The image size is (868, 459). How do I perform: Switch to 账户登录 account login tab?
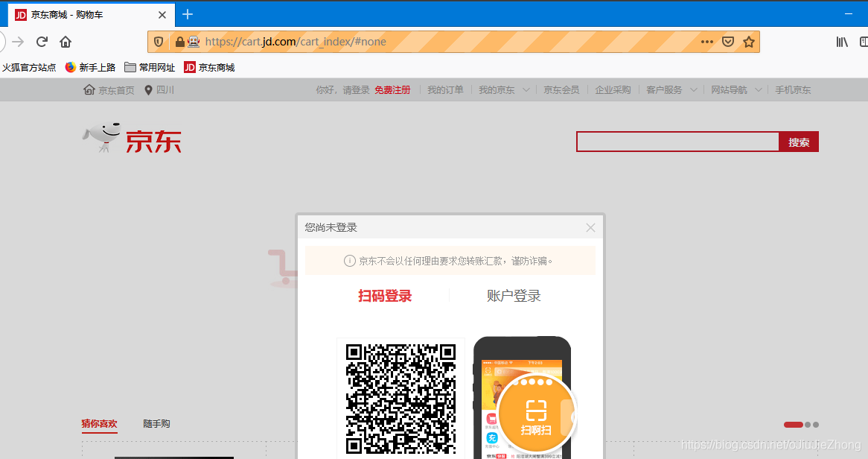tap(514, 295)
